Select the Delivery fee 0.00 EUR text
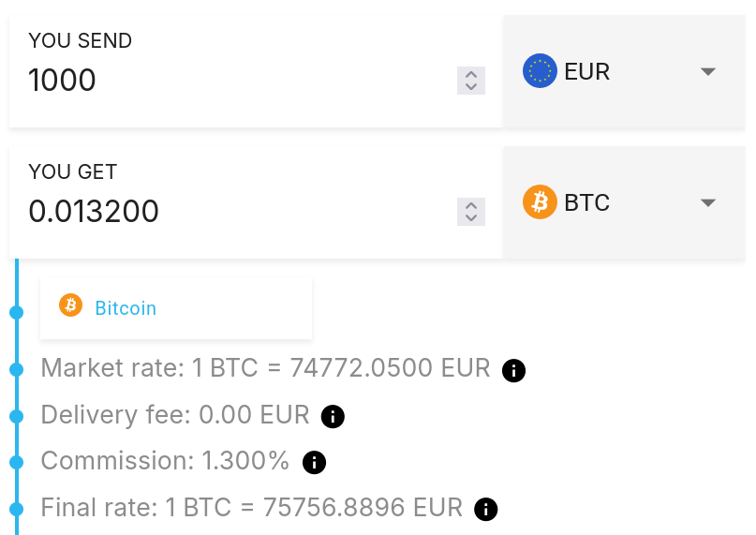756x535 pixels. (175, 415)
